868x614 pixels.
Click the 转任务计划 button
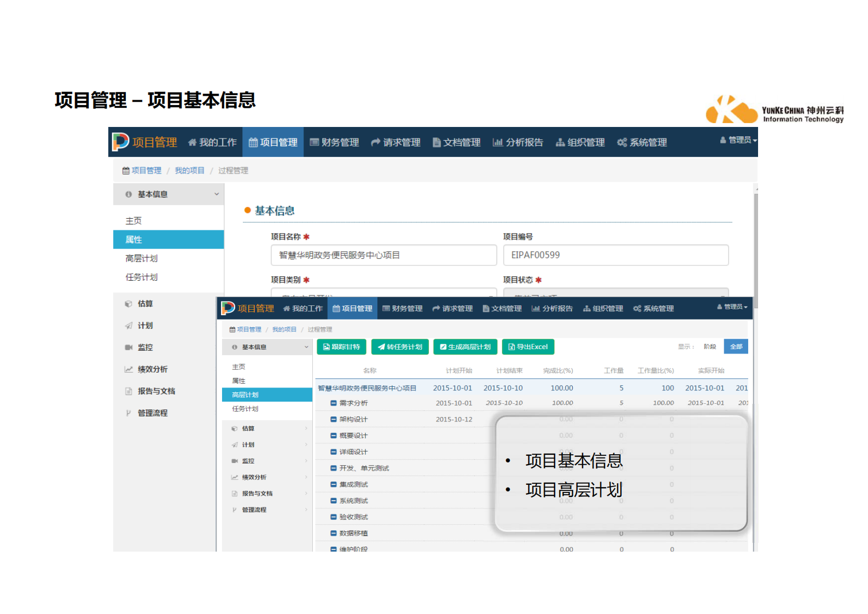(x=400, y=347)
